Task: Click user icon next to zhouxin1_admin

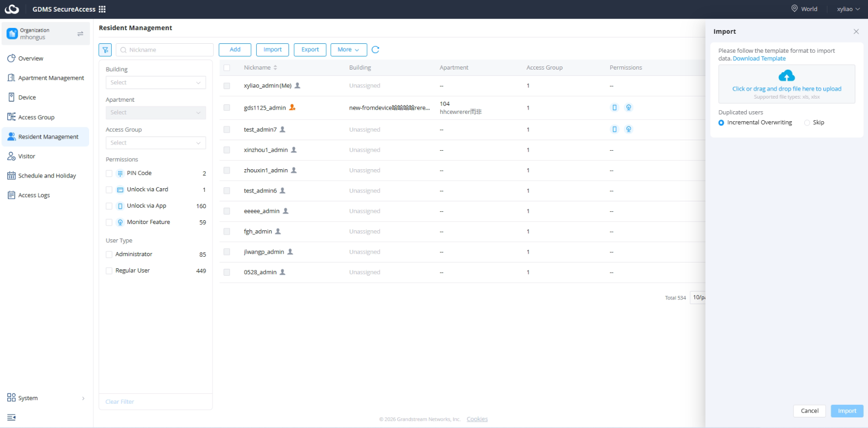Action: tap(294, 170)
